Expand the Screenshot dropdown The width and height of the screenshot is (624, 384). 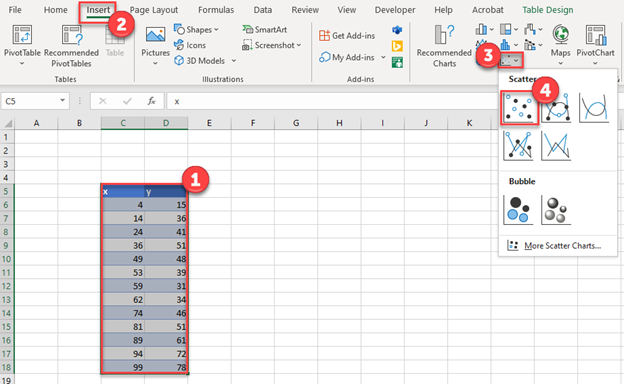pos(298,45)
